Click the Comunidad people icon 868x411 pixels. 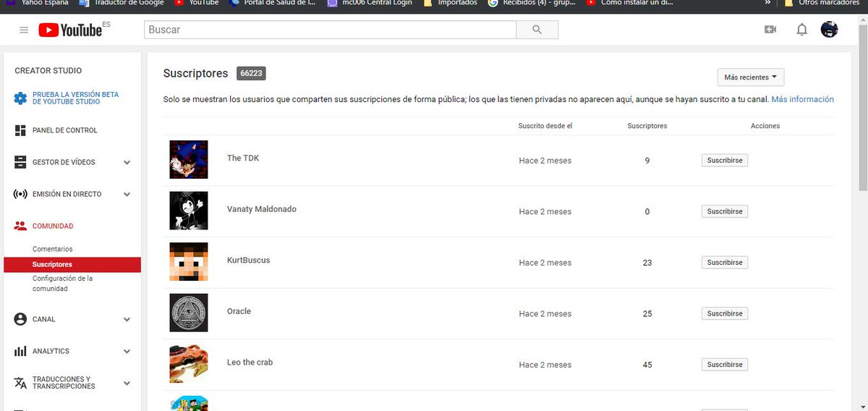tap(20, 226)
